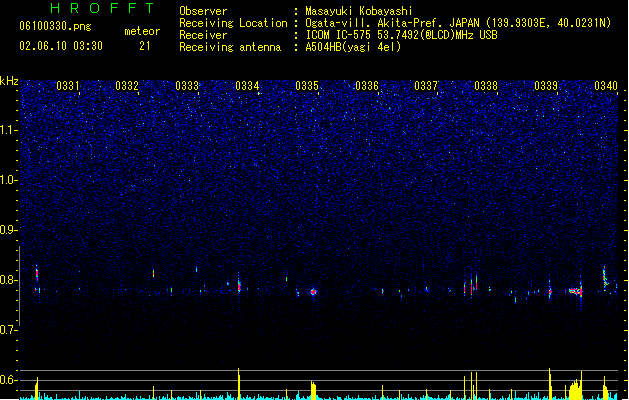Click the 0340 time marker
Viewport: 629px width, 400px height.
(x=606, y=86)
